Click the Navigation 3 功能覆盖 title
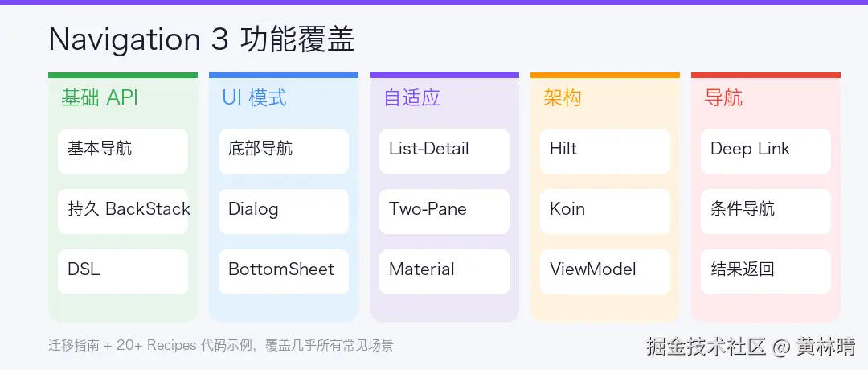 [201, 39]
